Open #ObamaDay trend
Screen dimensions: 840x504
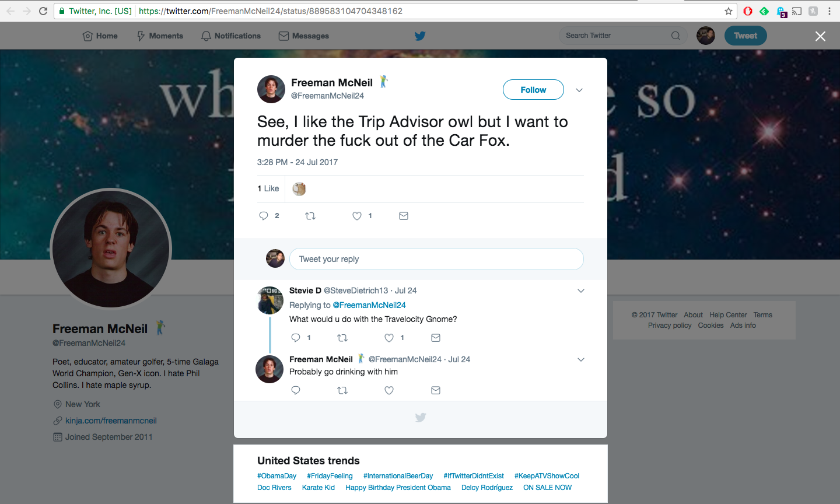277,476
